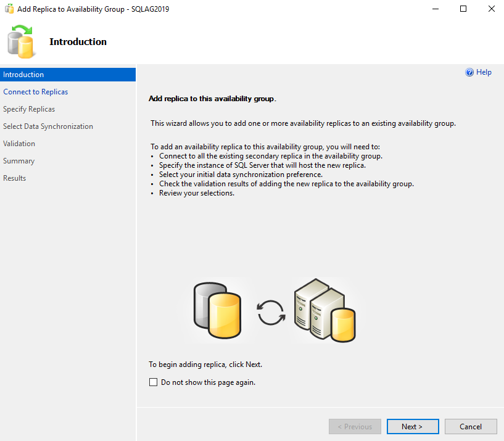Click the database cylinders illustration
Image resolution: width=504 pixels, height=441 pixels.
[x=217, y=310]
